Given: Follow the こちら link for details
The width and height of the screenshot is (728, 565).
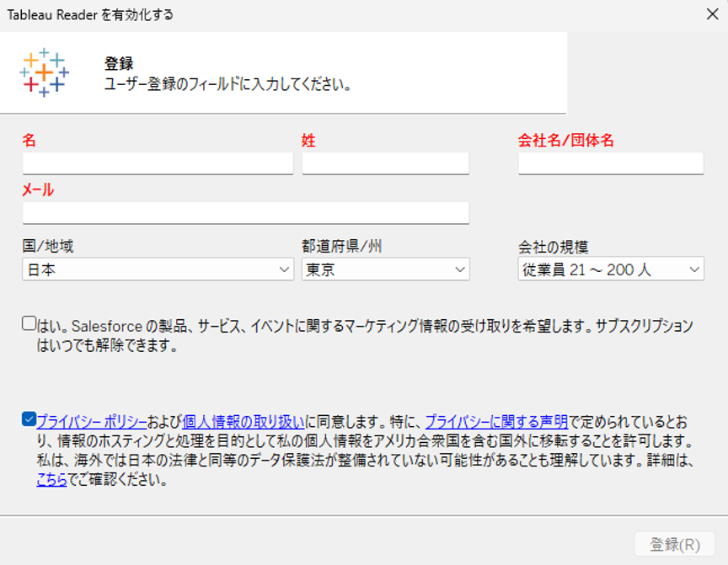Looking at the screenshot, I should 52,480.
